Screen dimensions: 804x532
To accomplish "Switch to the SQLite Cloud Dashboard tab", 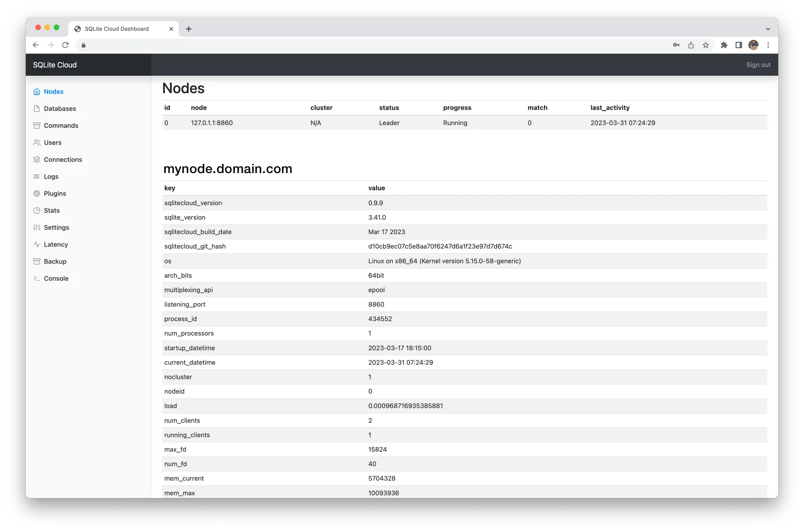I will click(x=117, y=28).
